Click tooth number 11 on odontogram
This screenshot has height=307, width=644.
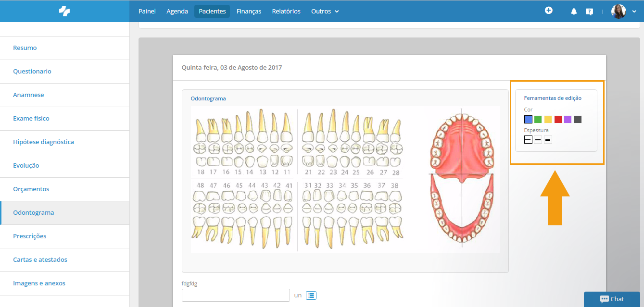click(287, 172)
